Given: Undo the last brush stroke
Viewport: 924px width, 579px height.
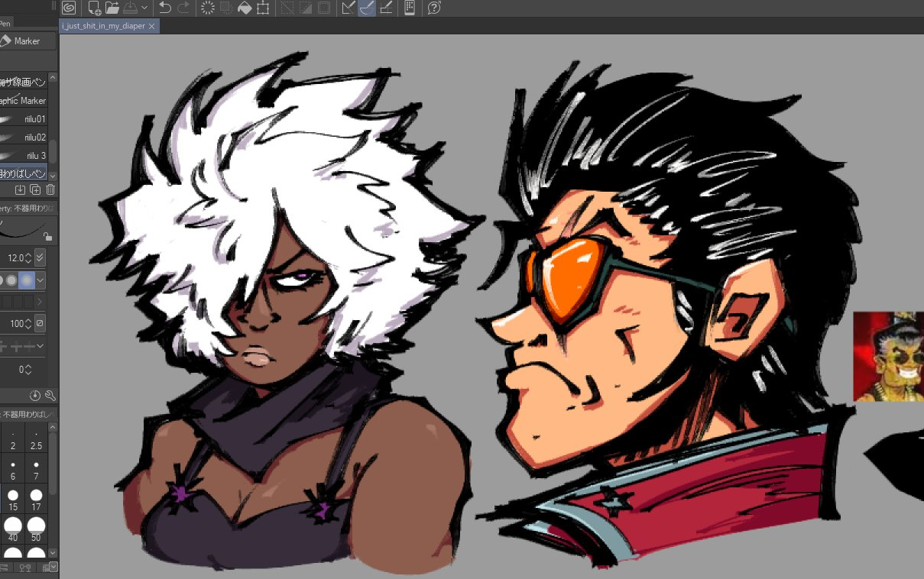Looking at the screenshot, I should 165,8.
